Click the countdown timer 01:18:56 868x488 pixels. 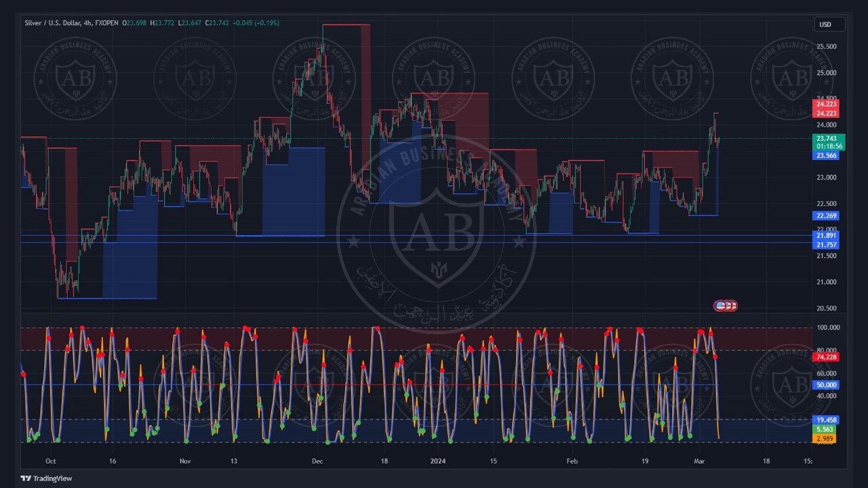(829, 146)
